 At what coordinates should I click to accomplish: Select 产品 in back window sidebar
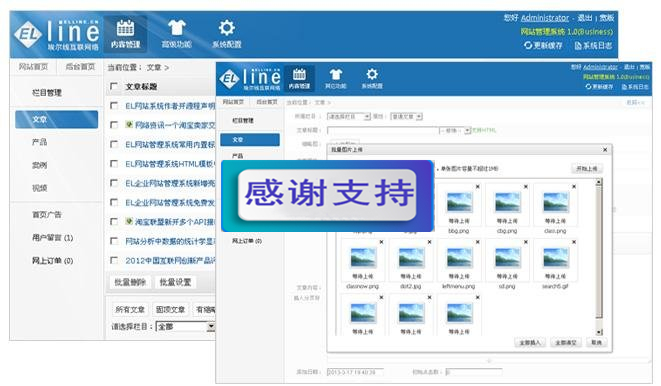[x=40, y=142]
